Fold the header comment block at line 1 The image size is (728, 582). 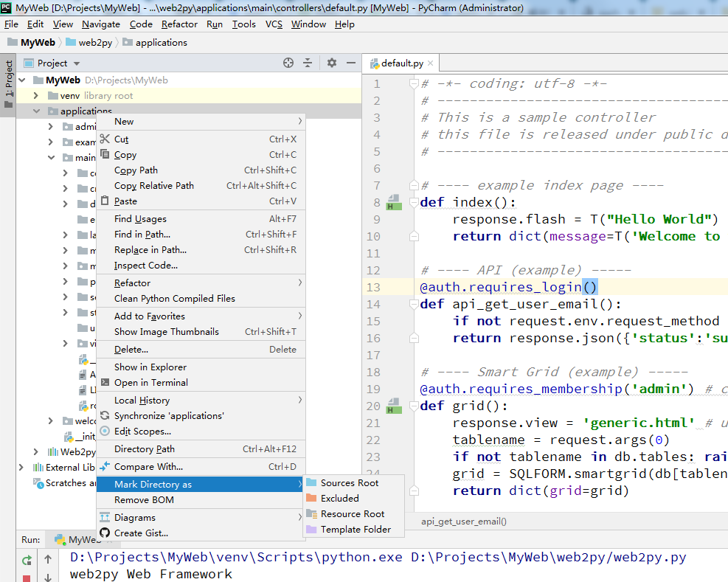414,83
